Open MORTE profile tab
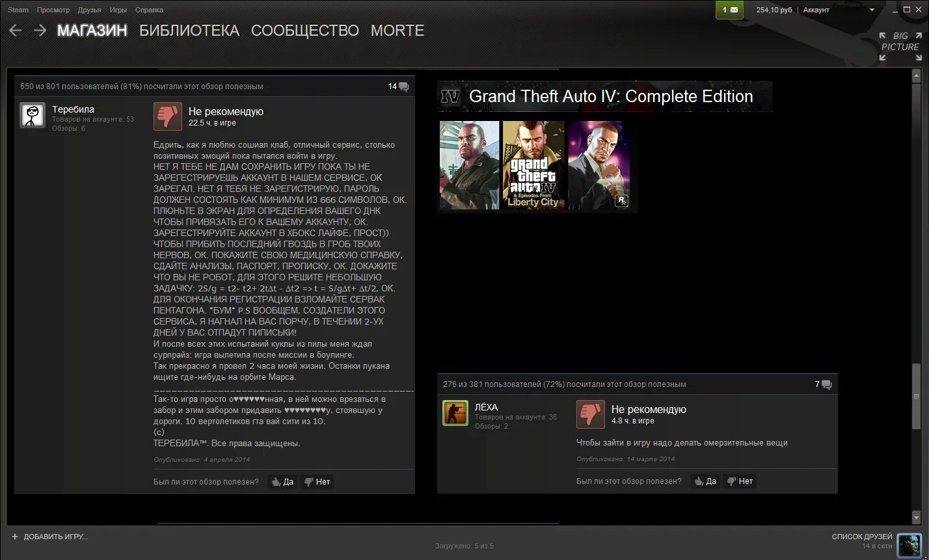This screenshot has width=929, height=560. click(397, 31)
